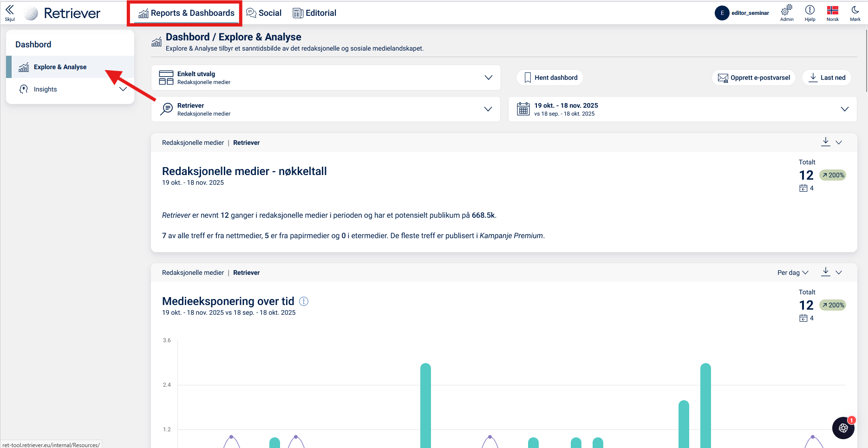Screen dimensions: 868x448
Task: Click the previous-period calendar icon in nøkkeltall
Action: [803, 188]
